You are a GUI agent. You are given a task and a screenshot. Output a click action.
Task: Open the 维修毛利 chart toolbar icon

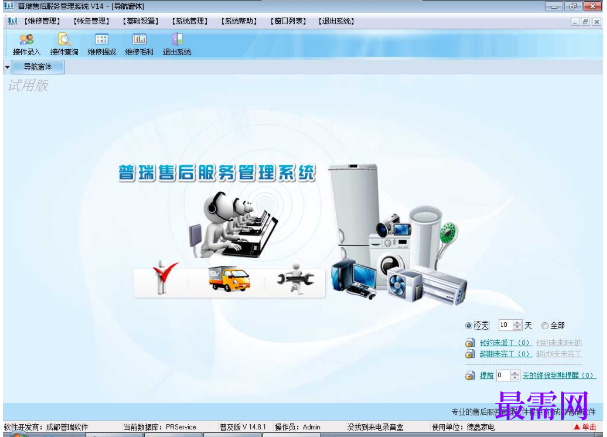(139, 44)
